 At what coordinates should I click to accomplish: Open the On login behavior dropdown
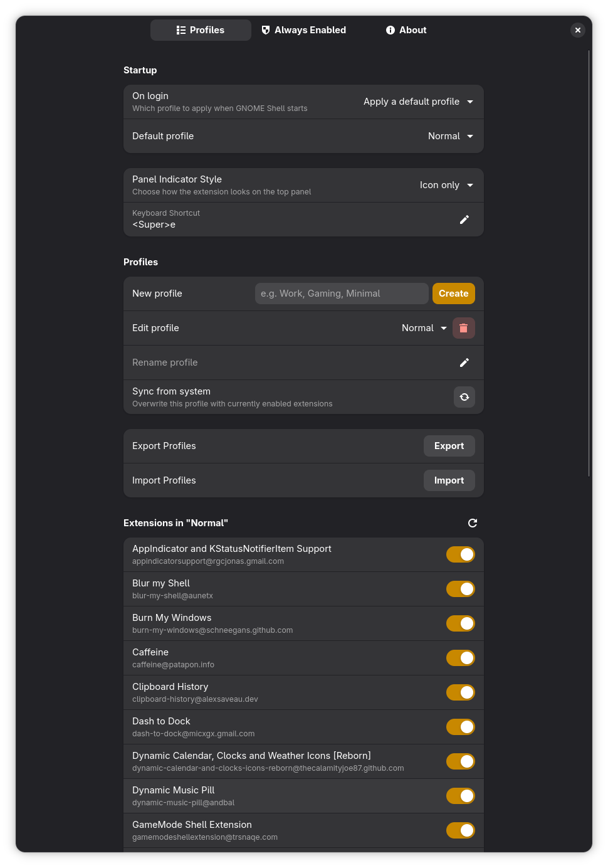tap(418, 102)
